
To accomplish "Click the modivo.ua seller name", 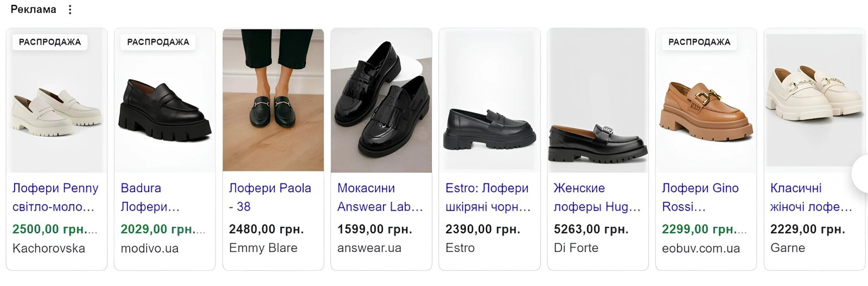I will coord(150,249).
